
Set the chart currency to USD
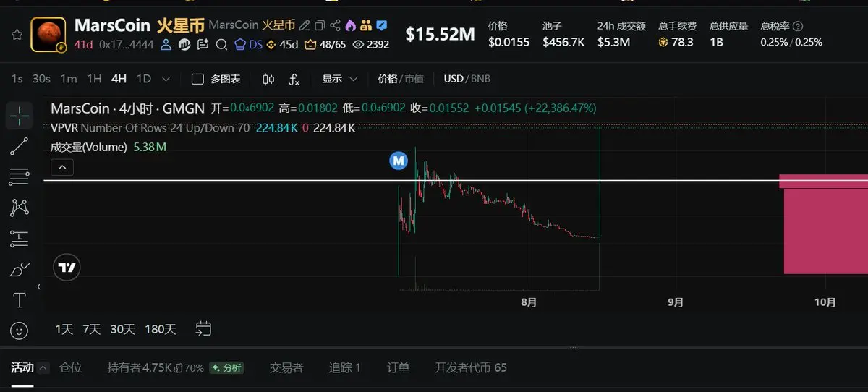[x=454, y=79]
